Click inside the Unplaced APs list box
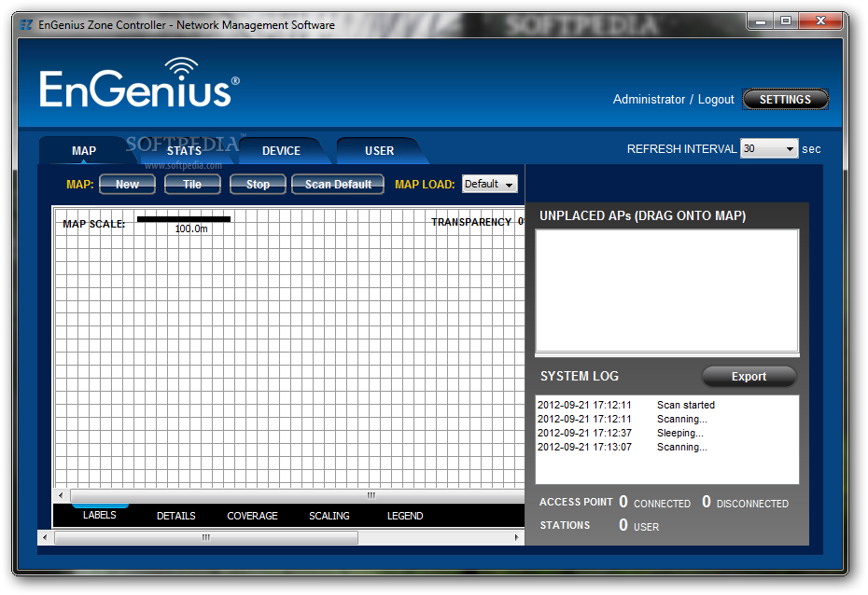Image resolution: width=868 pixels, height=595 pixels. [x=667, y=291]
